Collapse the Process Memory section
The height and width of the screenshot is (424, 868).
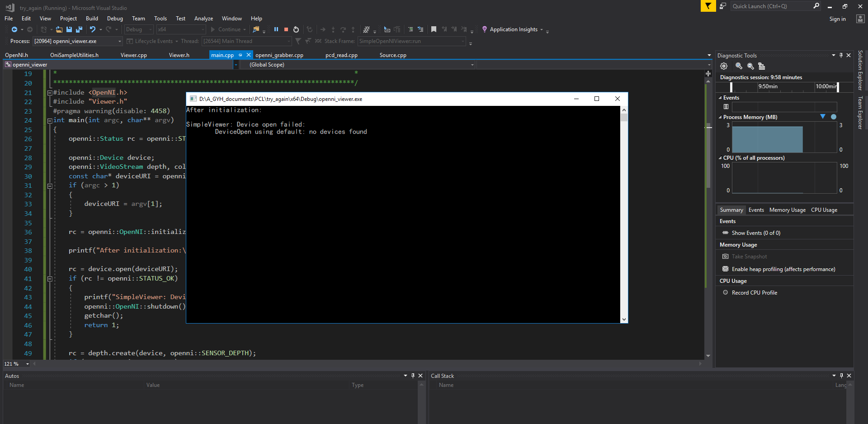(x=721, y=117)
